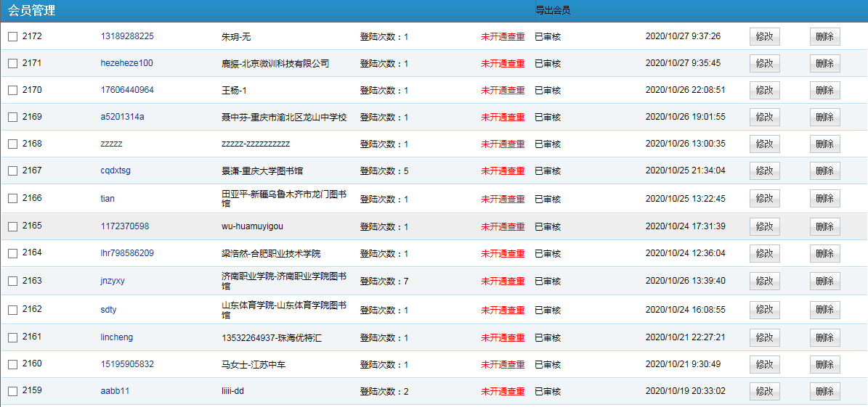Click red 未开通查重 status for member 2170

(503, 91)
